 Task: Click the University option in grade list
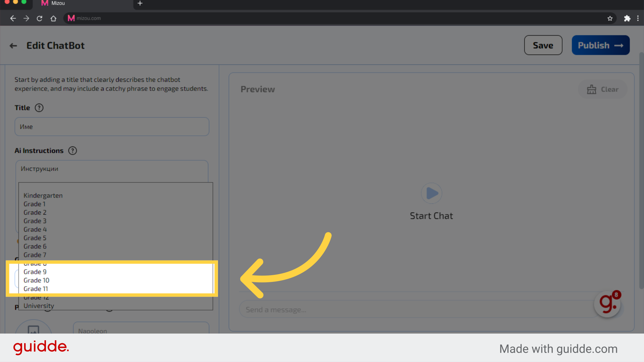click(x=39, y=305)
